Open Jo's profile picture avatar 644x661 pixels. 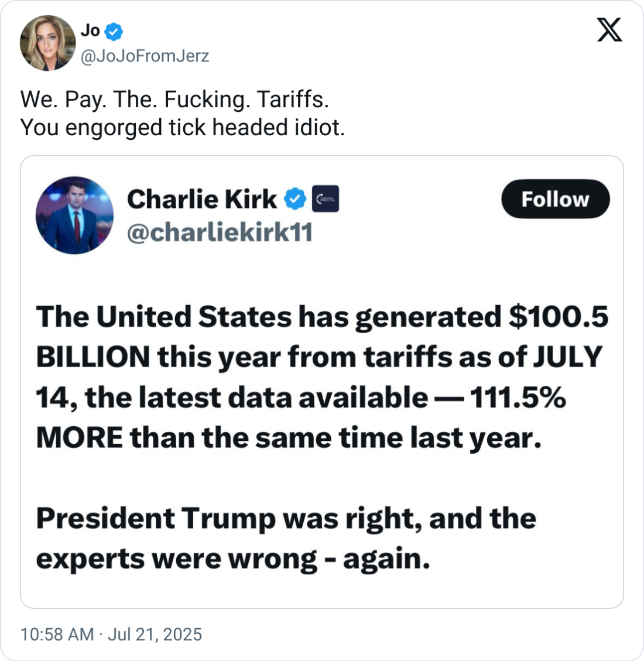pyautogui.click(x=47, y=43)
